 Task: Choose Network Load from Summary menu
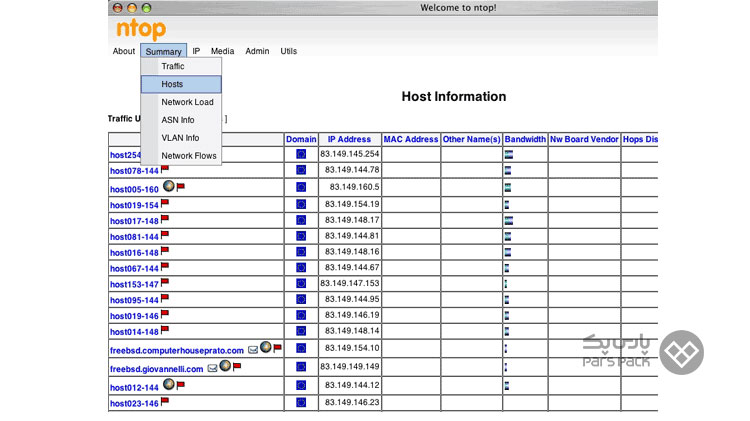pyautogui.click(x=181, y=102)
